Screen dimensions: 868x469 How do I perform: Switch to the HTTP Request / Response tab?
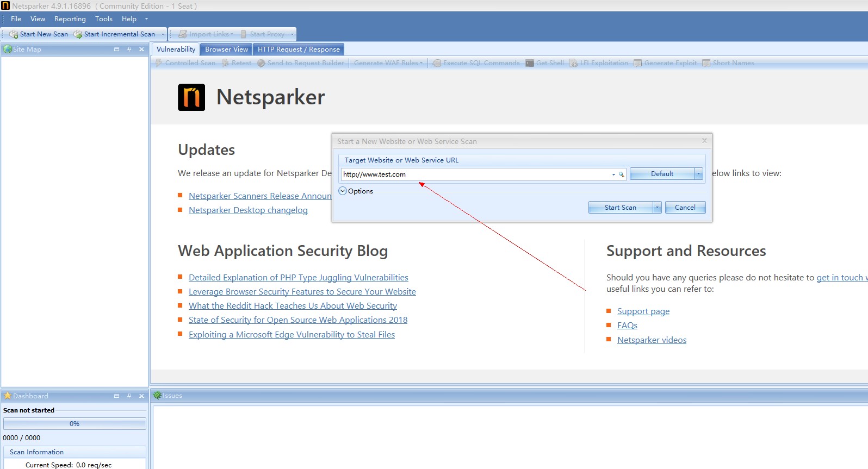(x=299, y=49)
